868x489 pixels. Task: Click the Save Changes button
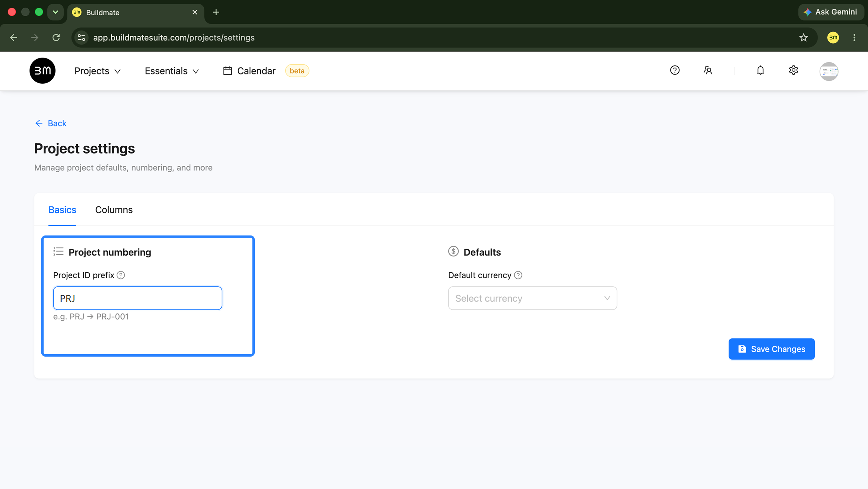(771, 349)
